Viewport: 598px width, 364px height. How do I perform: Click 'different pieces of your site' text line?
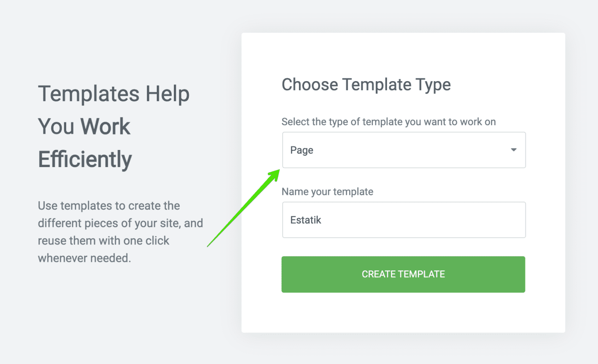(x=120, y=223)
